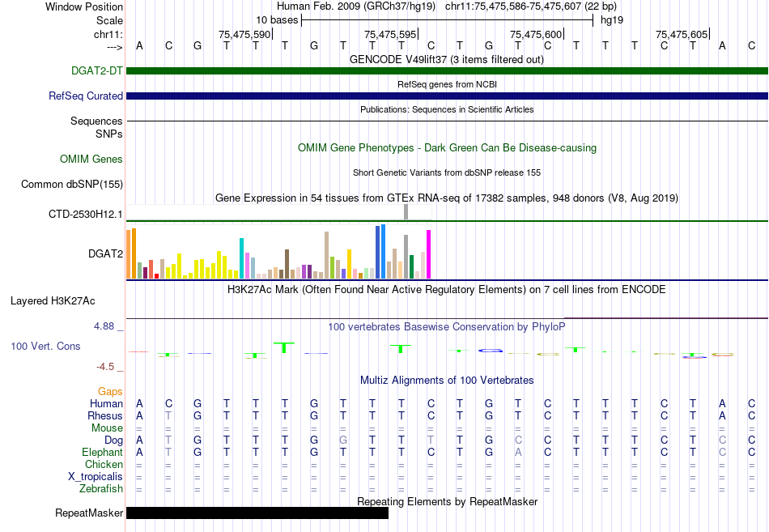Click the OMIM Gene Phenotypes track title

click(447, 147)
